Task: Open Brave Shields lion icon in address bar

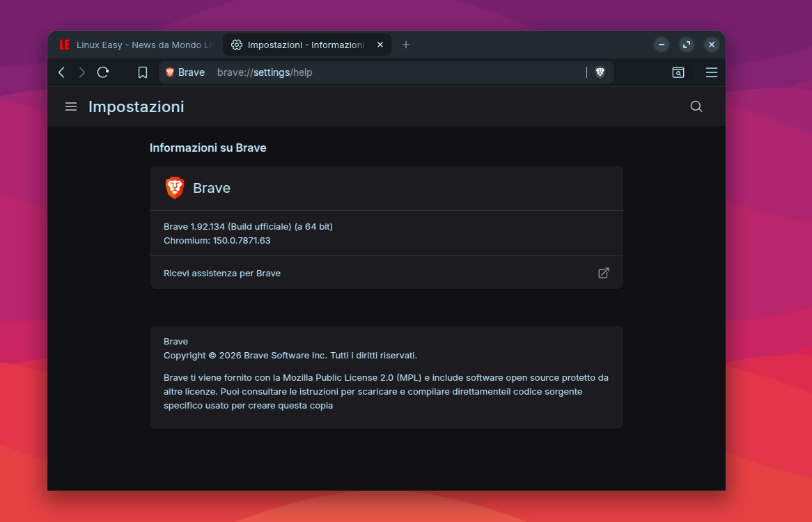Action: click(600, 72)
